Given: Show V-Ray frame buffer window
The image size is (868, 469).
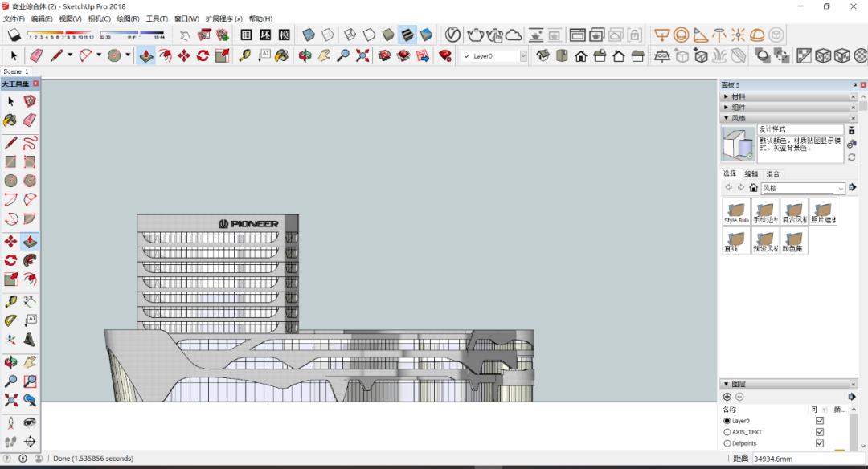Looking at the screenshot, I should (577, 35).
